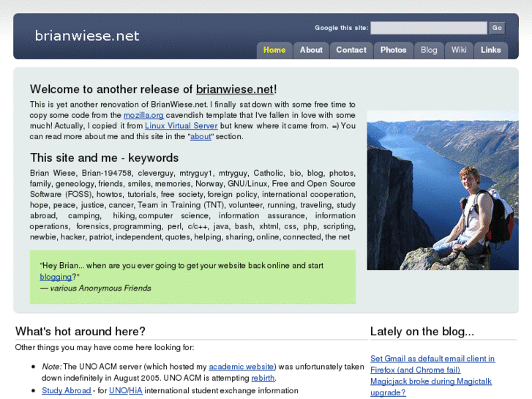Open the Set Gmail as default email client blog post
The width and height of the screenshot is (532, 399).
(x=432, y=364)
